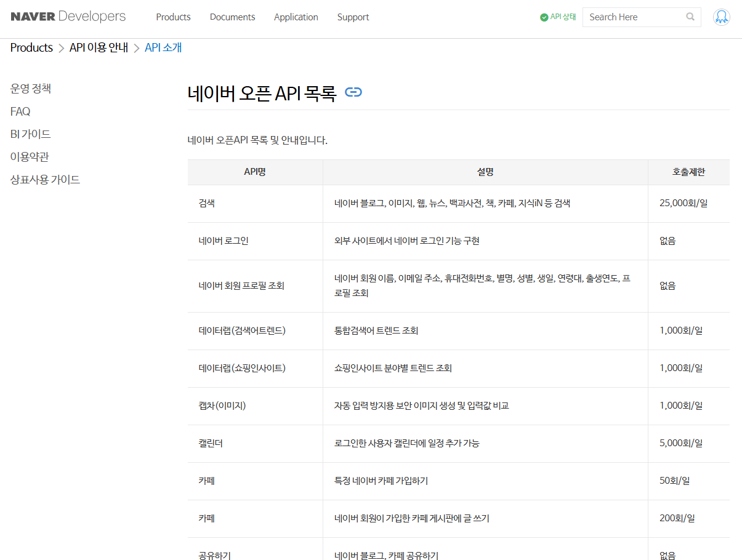Select API 소개 in the breadcrumb

click(163, 48)
